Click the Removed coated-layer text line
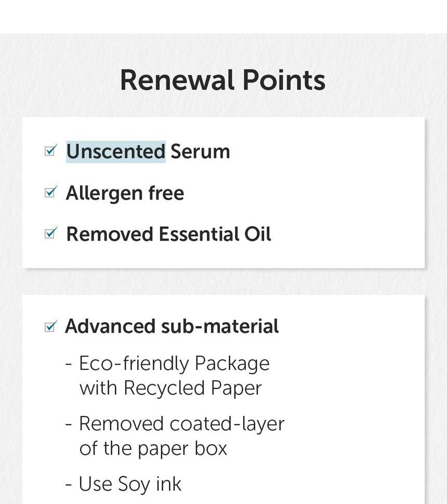The width and height of the screenshot is (447, 504). 181,424
